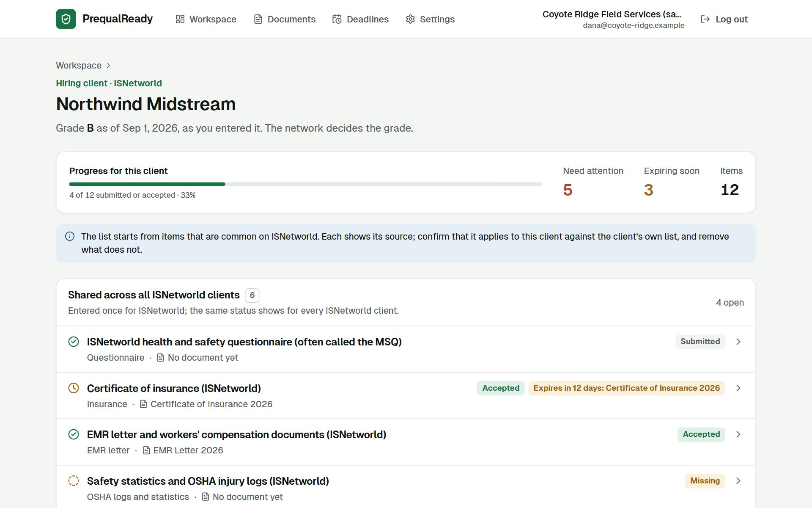Expand the EMR letter row chevron
The width and height of the screenshot is (812, 508).
pyautogui.click(x=738, y=434)
